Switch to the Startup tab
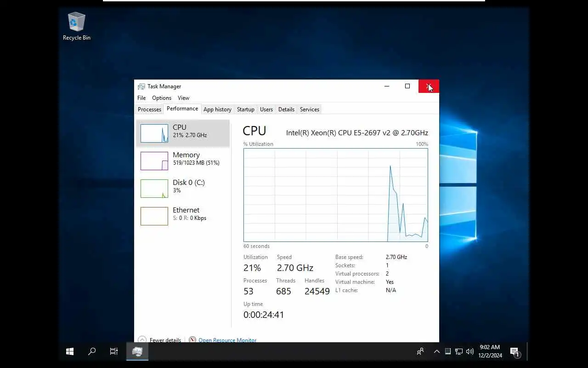This screenshot has height=368, width=588. (x=245, y=109)
